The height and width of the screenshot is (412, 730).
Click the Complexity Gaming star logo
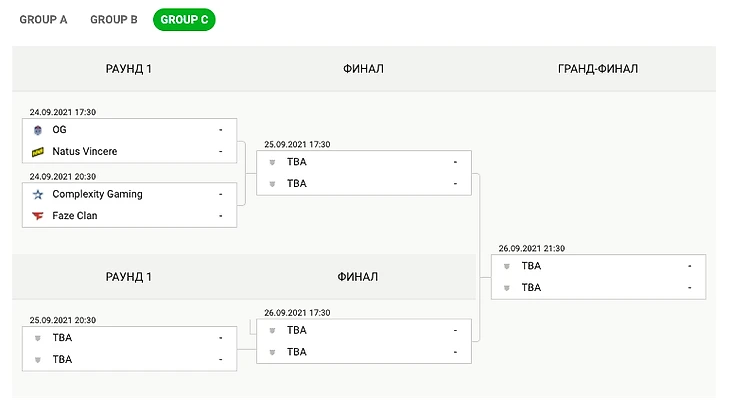click(38, 194)
